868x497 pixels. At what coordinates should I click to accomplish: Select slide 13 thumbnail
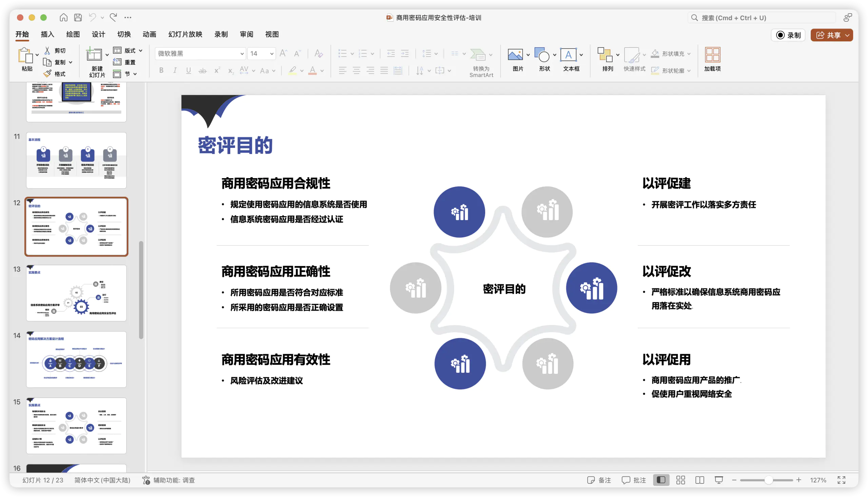76,293
